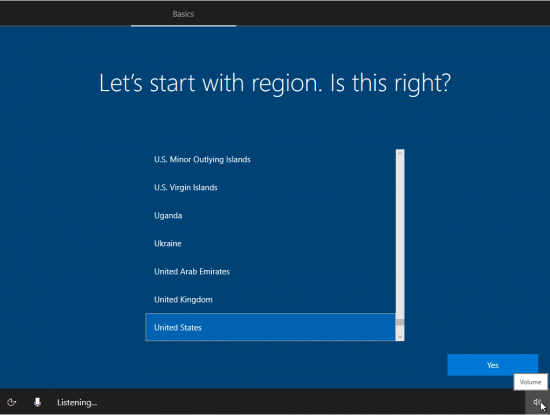This screenshot has height=415, width=550.
Task: Select the Basics tab
Action: point(183,14)
